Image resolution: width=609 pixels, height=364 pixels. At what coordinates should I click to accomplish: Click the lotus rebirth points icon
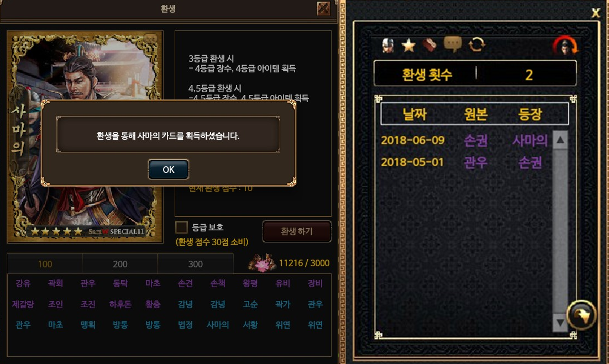pyautogui.click(x=261, y=263)
